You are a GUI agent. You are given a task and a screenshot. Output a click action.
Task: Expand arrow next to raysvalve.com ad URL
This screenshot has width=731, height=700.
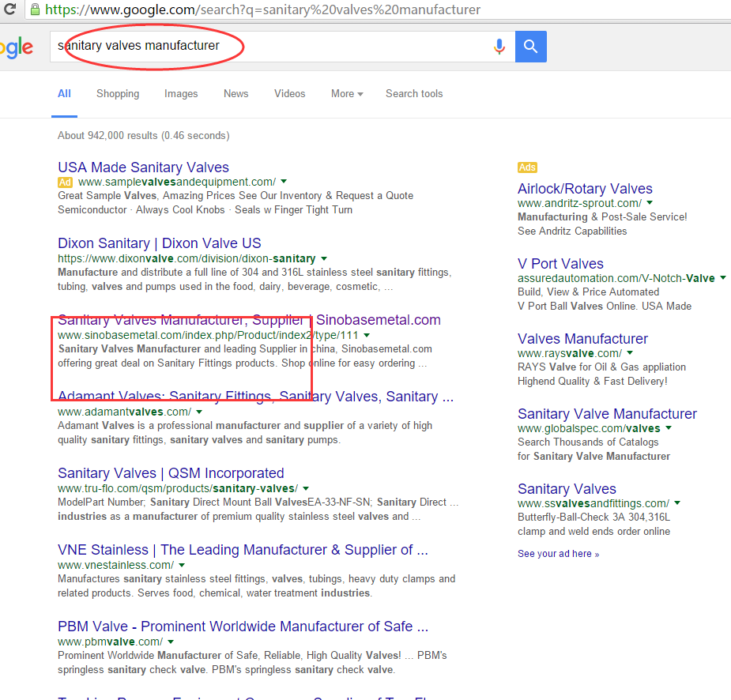[630, 353]
